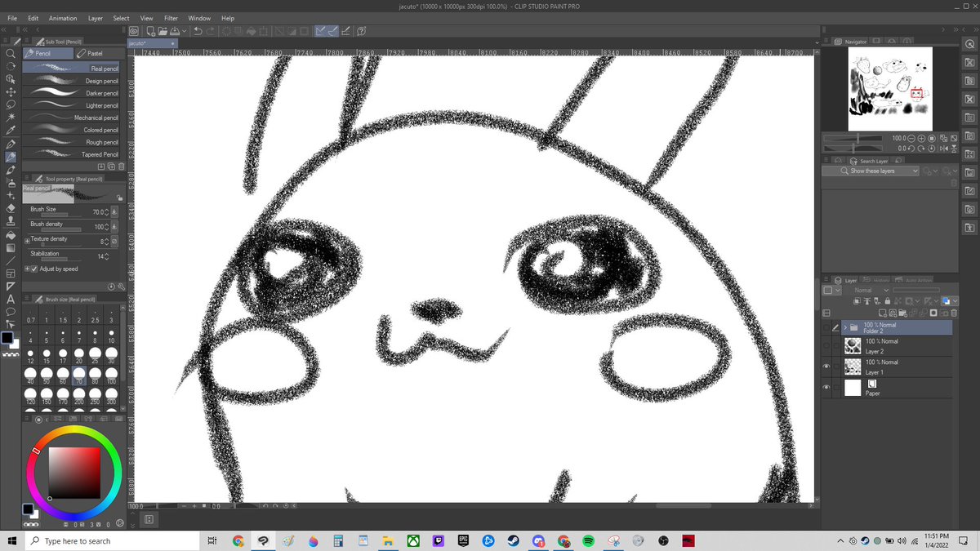Expand Folder 2 layer folder

(845, 328)
